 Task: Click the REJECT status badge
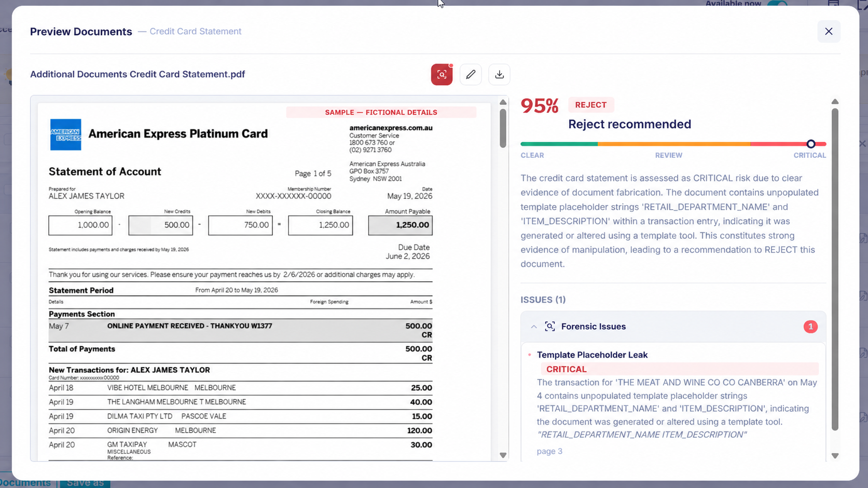pos(591,105)
